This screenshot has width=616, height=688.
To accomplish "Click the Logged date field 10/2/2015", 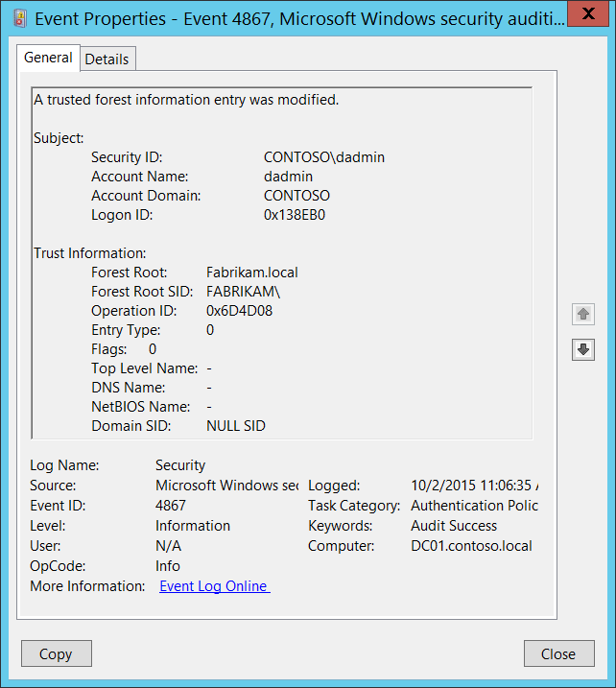I will point(474,486).
